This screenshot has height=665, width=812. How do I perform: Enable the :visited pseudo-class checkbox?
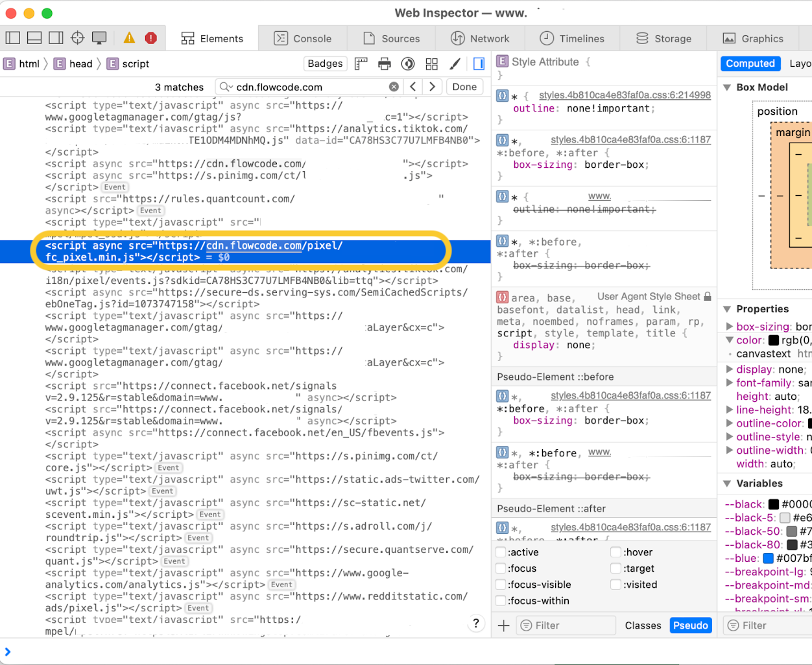pos(615,584)
